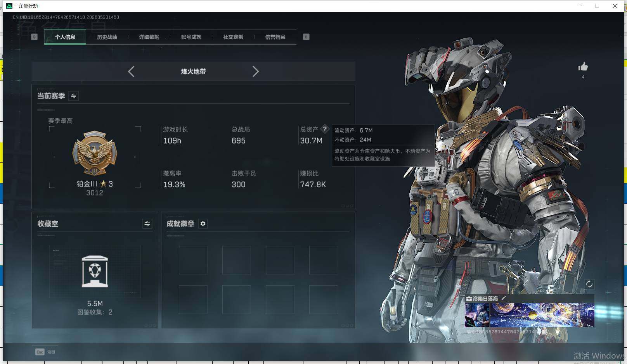Open 成就徽章 settings gear
The width and height of the screenshot is (627, 364).
pos(203,224)
